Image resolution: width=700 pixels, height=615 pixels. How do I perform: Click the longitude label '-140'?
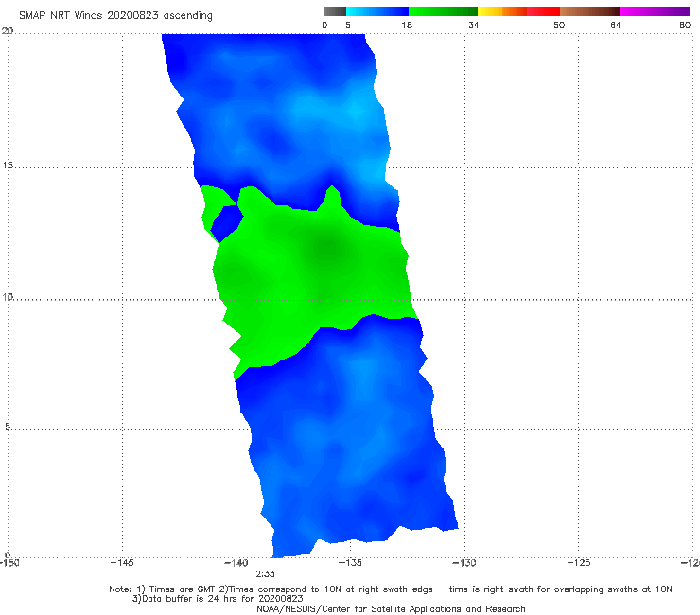[x=236, y=563]
